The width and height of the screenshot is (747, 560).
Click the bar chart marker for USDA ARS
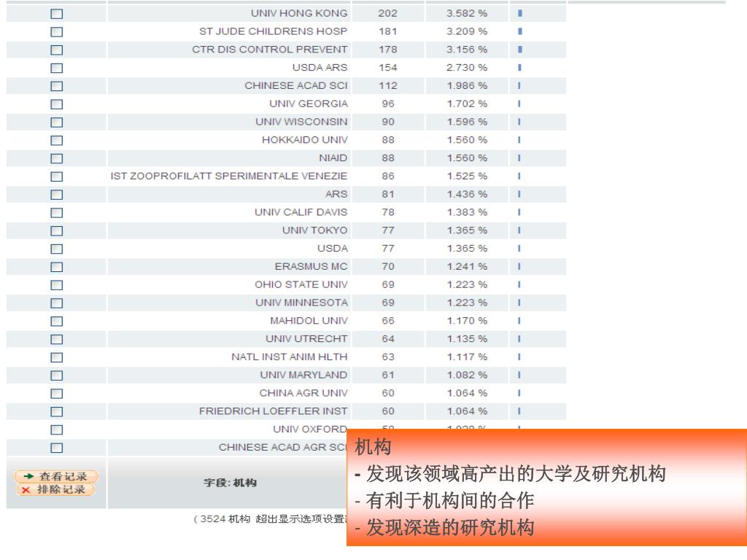519,68
